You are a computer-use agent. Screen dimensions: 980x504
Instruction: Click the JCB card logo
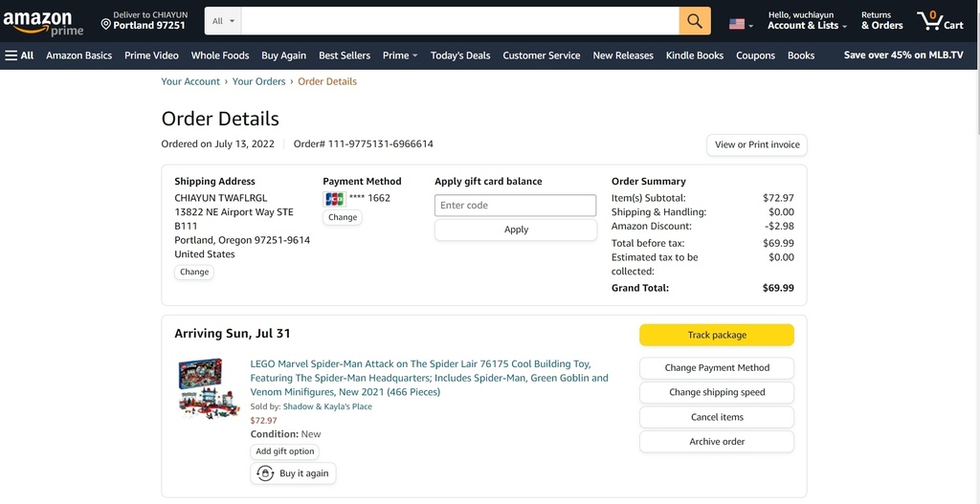334,199
